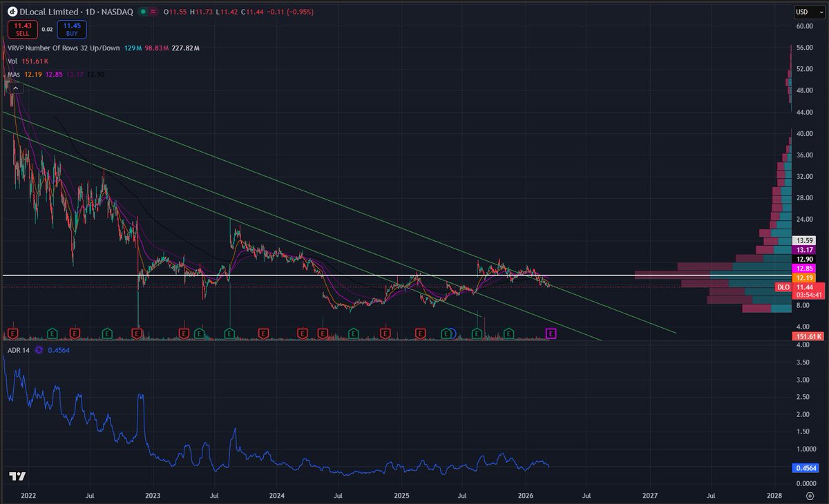
Task: Click the 2023 label on time axis
Action: (x=153, y=495)
